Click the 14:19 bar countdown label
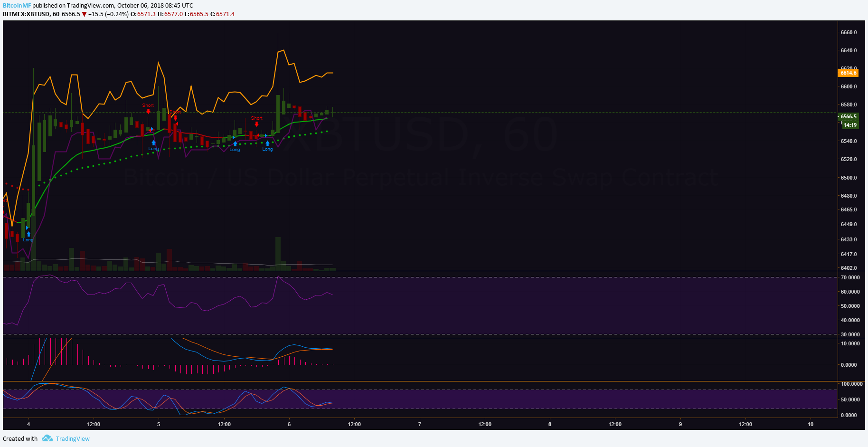 click(x=850, y=125)
